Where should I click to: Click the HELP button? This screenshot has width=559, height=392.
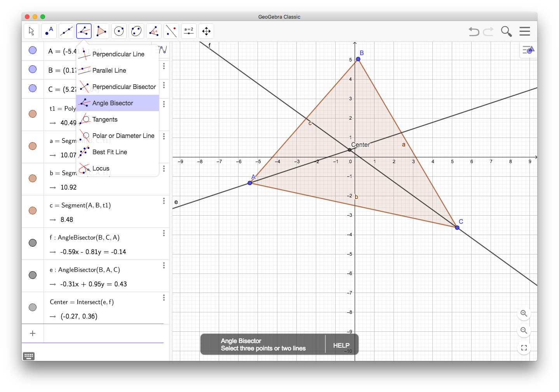[341, 345]
